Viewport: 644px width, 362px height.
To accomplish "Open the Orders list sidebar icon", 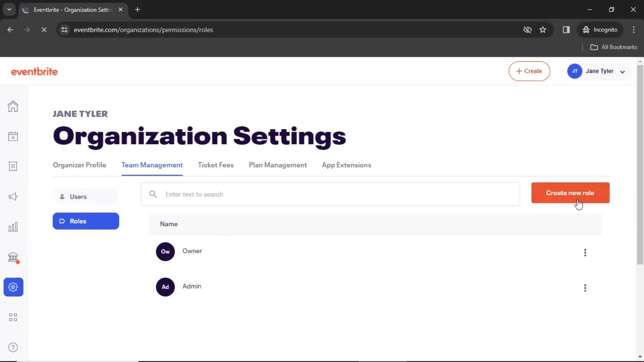I will 13,167.
